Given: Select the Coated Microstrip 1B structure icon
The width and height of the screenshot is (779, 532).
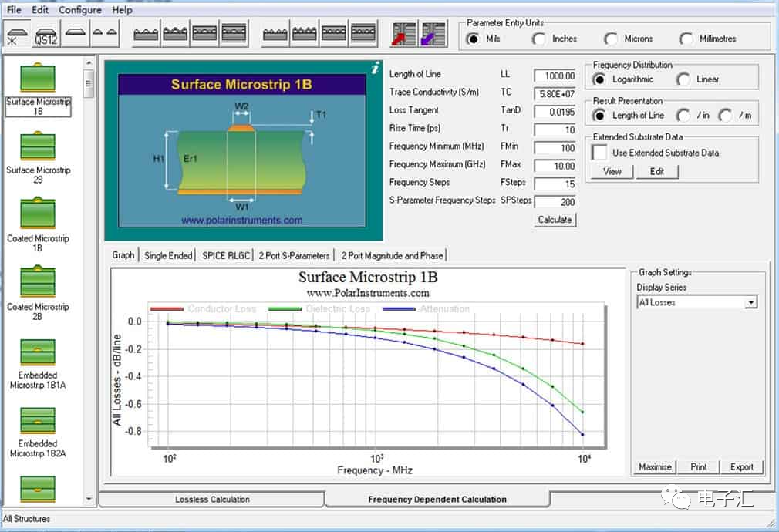Looking at the screenshot, I should tap(38, 214).
